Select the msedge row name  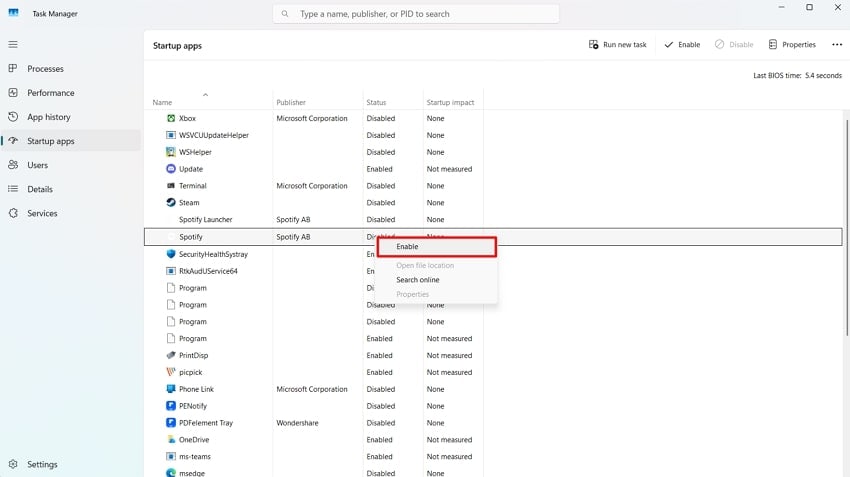192,473
